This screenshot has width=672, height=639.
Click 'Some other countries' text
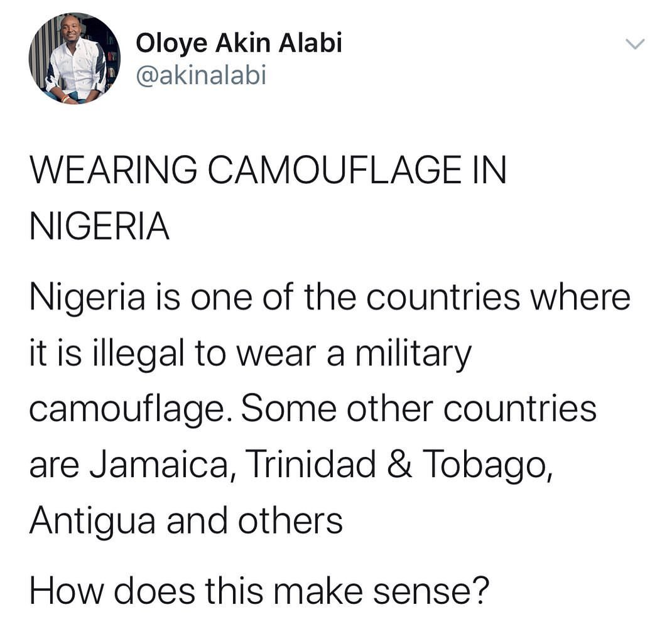coord(419,408)
